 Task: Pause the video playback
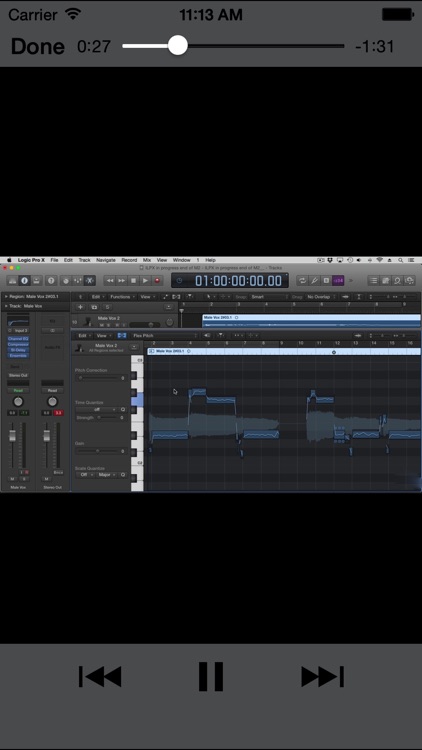[211, 676]
